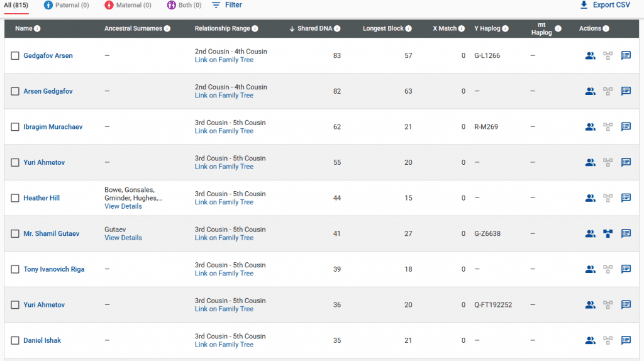This screenshot has height=361, width=644.
Task: Open the Filter options
Action: (x=226, y=5)
